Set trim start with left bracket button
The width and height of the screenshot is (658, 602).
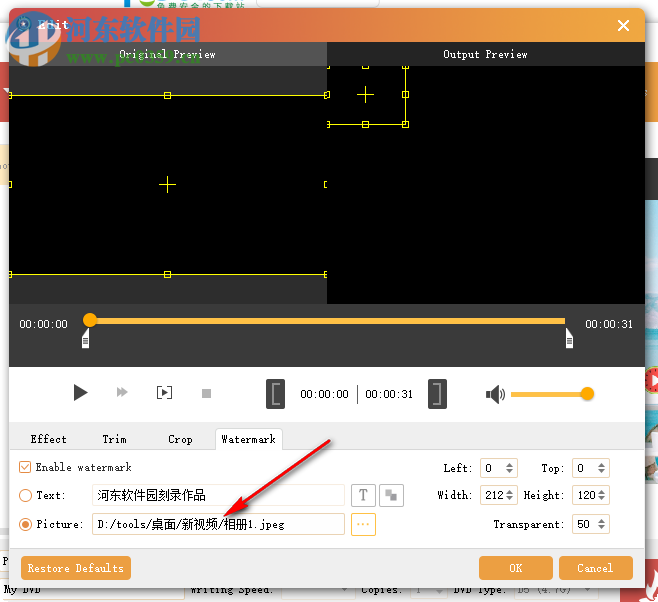pos(275,394)
